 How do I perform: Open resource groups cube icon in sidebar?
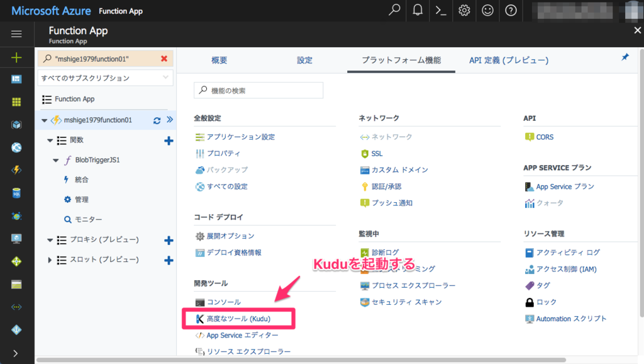tap(16, 125)
